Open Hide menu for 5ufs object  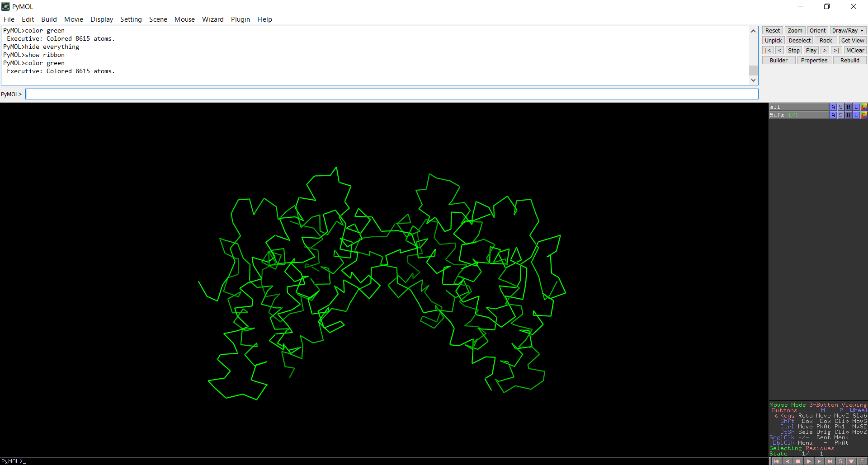pyautogui.click(x=848, y=115)
